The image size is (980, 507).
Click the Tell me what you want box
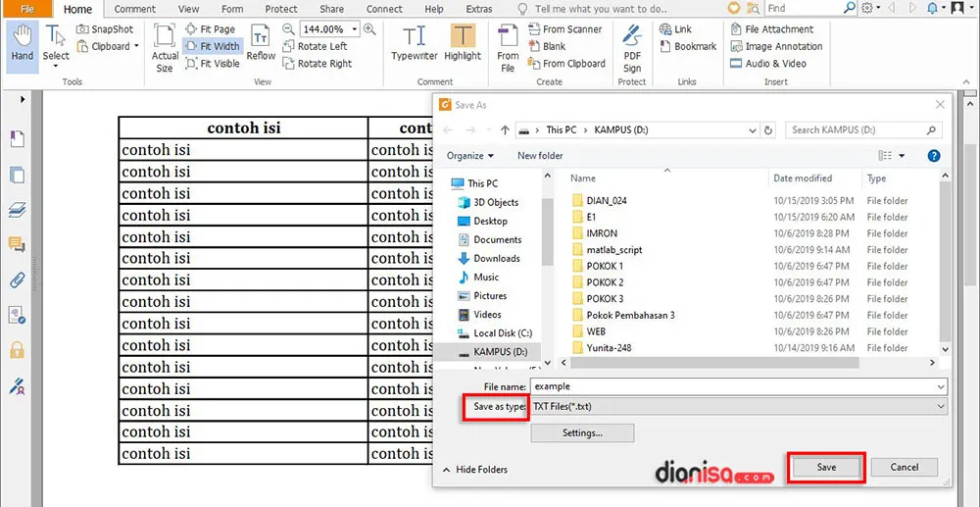point(591,9)
